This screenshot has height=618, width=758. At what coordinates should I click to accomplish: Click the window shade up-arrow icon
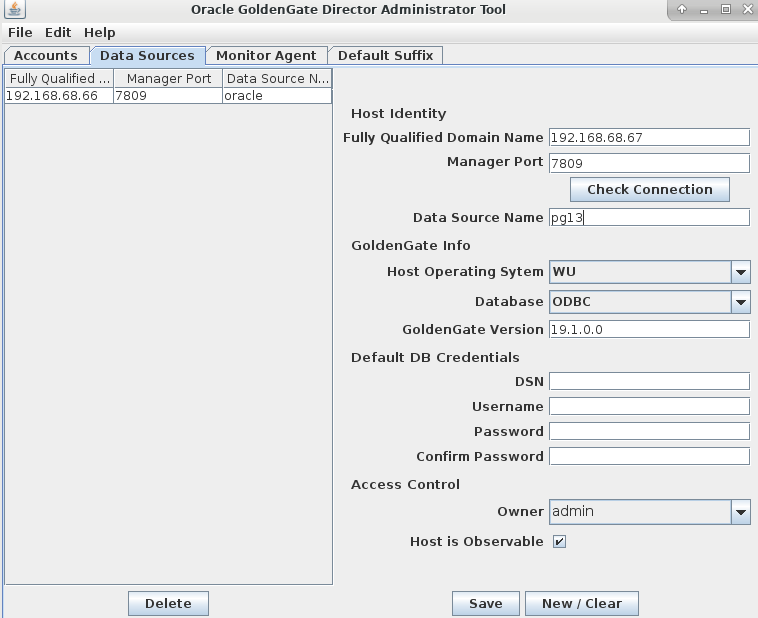[682, 9]
